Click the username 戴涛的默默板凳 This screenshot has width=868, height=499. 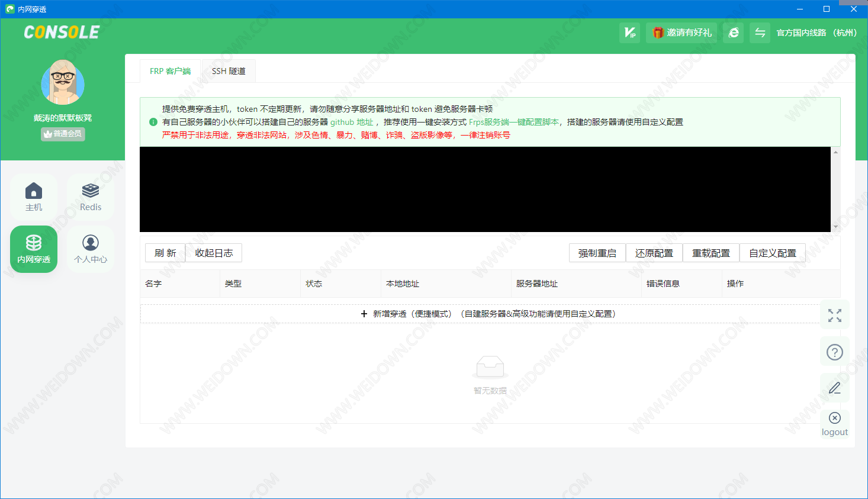(63, 118)
